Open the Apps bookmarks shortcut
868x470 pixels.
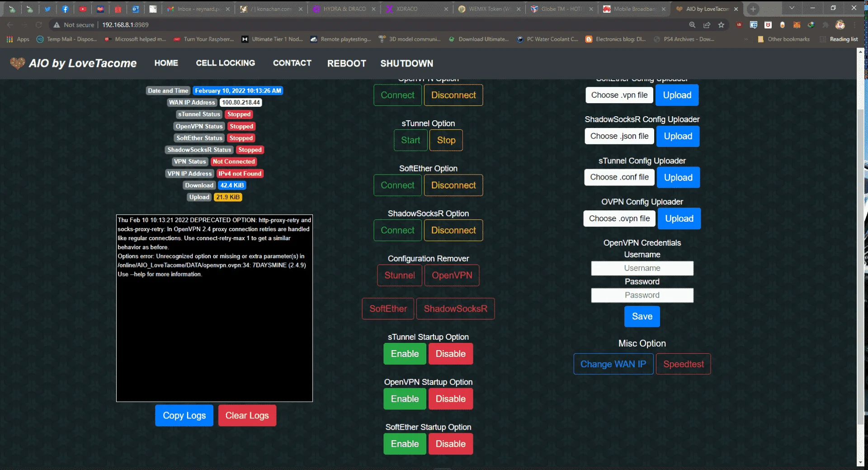click(x=18, y=39)
